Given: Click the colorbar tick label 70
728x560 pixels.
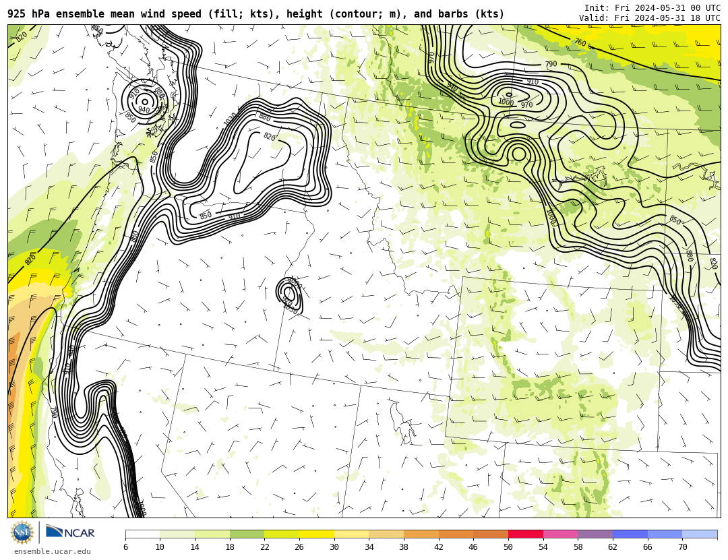Looking at the screenshot, I should (682, 547).
